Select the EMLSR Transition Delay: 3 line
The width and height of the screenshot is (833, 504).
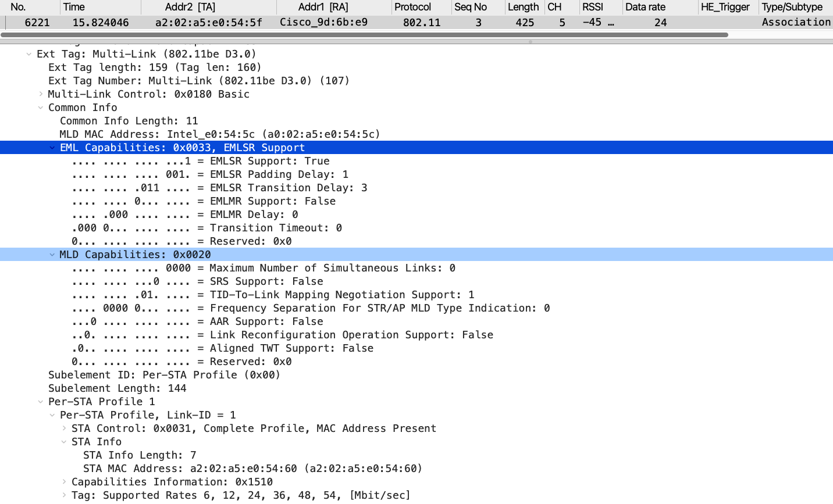pyautogui.click(x=219, y=188)
